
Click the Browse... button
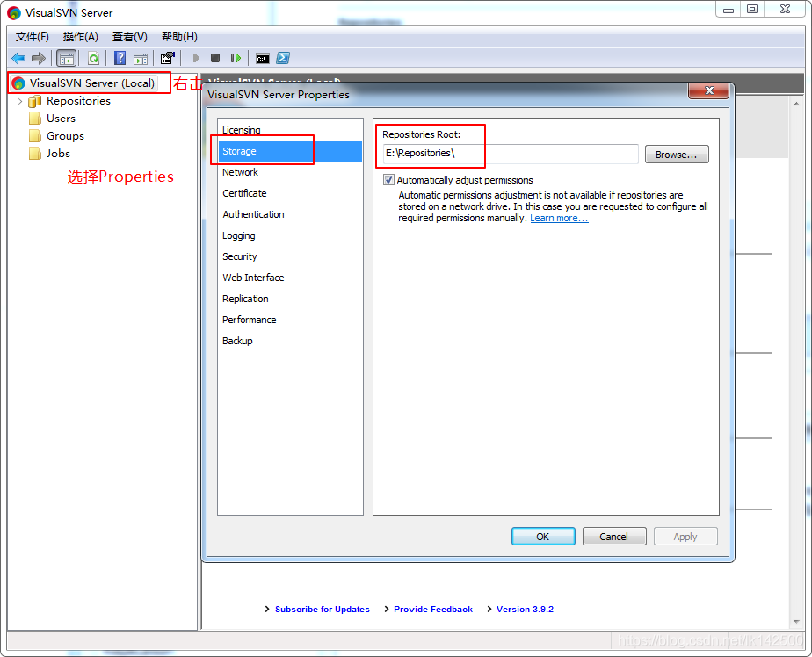[677, 155]
